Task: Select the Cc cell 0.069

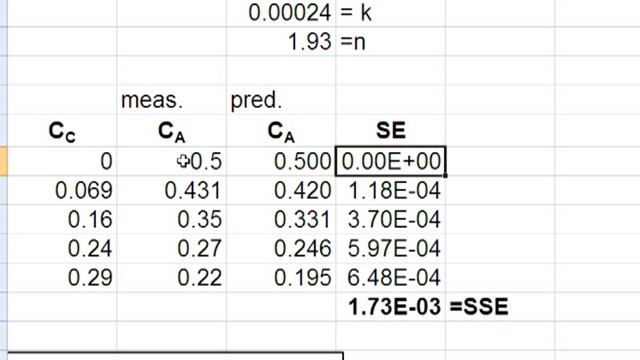Action: [62, 191]
